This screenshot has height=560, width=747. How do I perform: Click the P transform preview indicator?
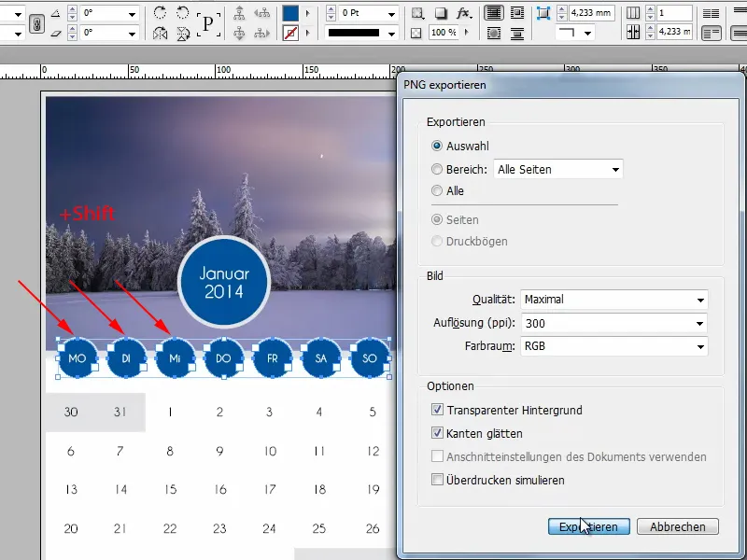click(x=208, y=23)
